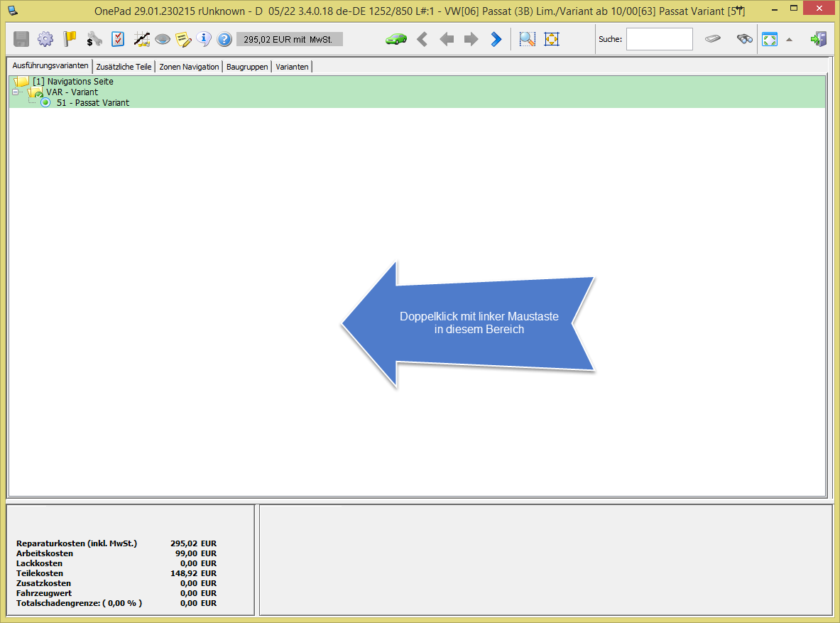Click the grey left chevron navigation icon

tap(422, 39)
